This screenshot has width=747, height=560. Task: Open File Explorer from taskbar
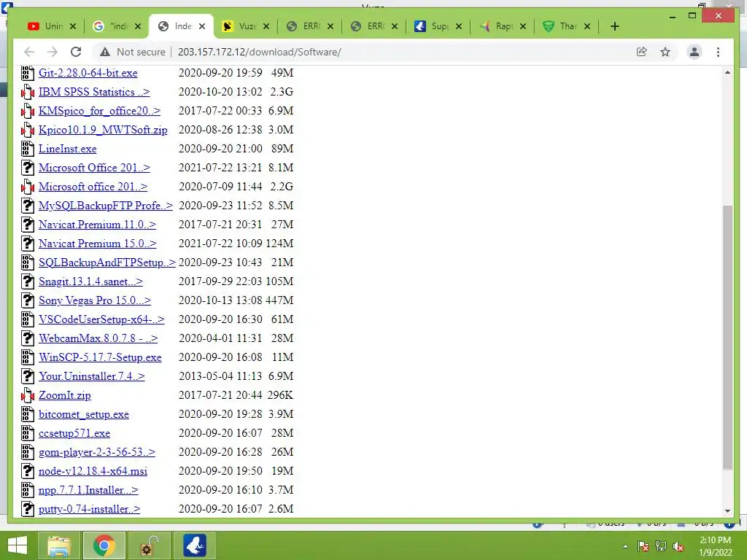(x=58, y=545)
